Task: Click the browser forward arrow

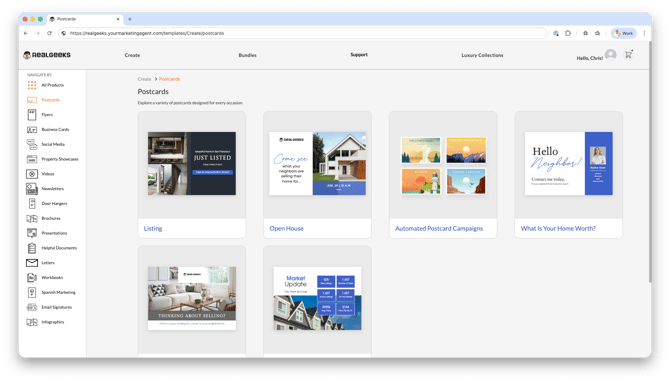Action: (38, 33)
